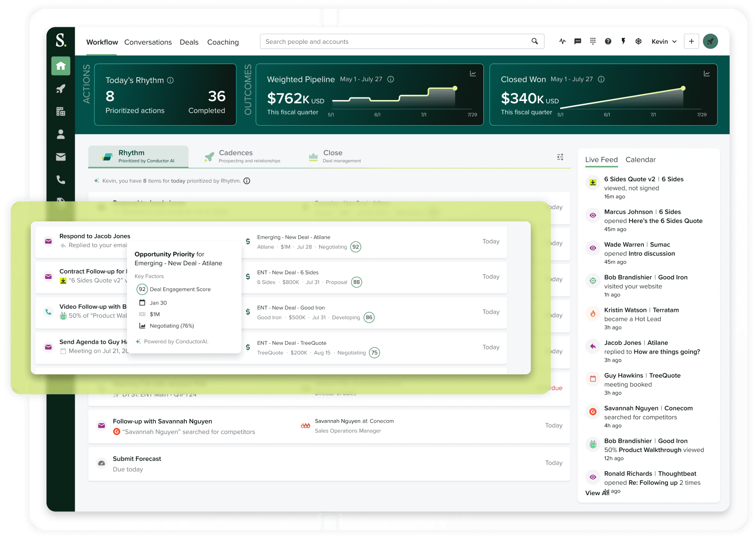This screenshot has width=756, height=539.
Task: Open the filter settings icon above task list
Action: coord(560,157)
